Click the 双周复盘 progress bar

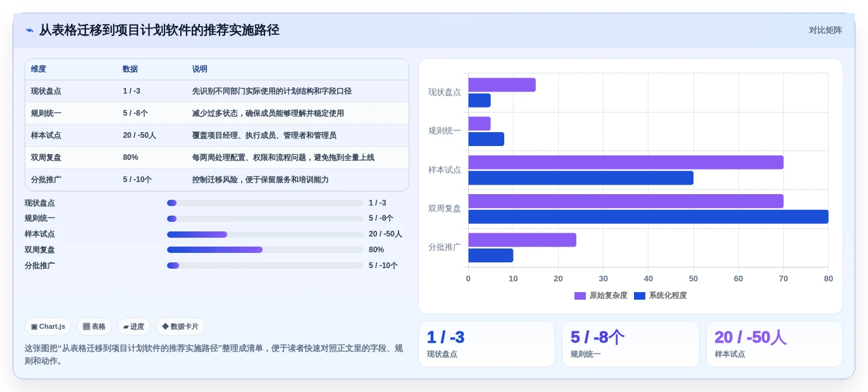click(x=265, y=250)
